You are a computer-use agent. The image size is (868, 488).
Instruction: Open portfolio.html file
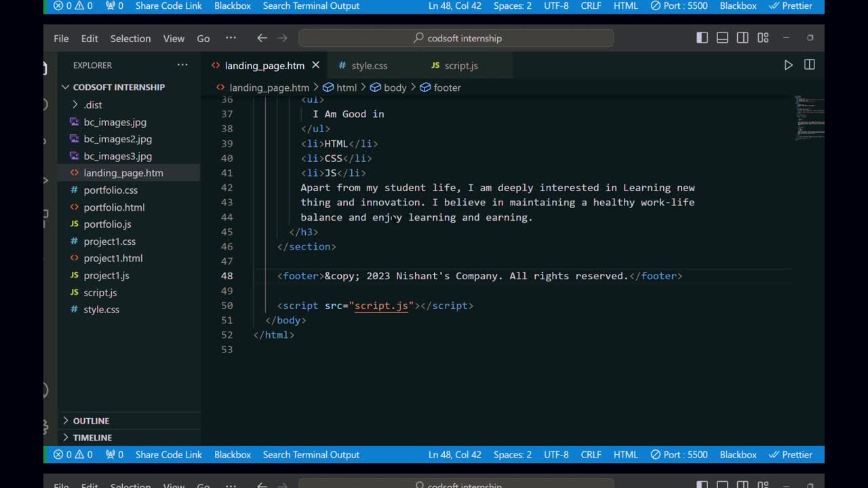click(x=114, y=207)
